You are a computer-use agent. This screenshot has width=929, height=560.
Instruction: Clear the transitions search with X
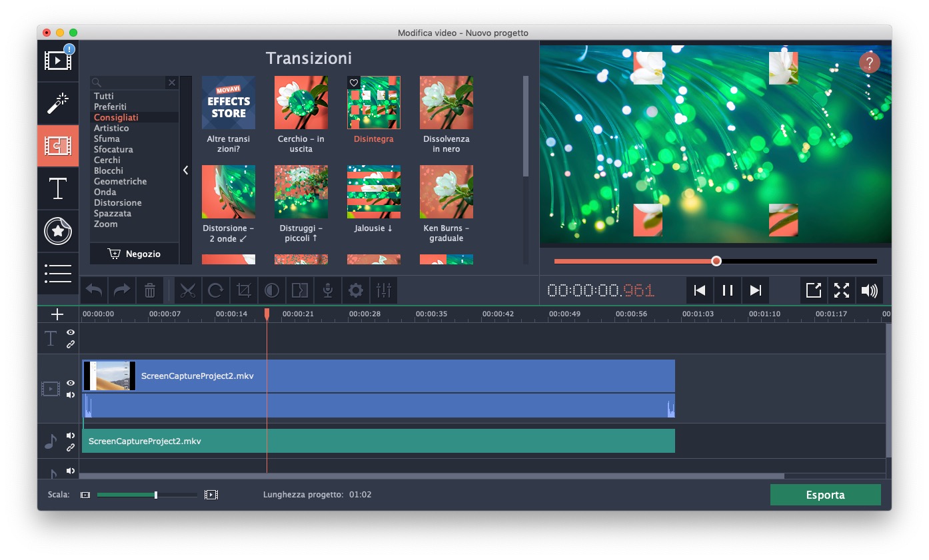[172, 83]
